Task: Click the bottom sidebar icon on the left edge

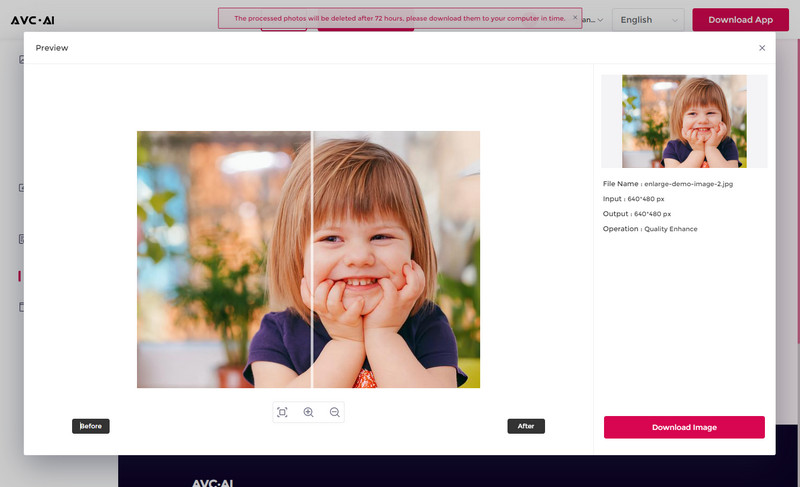Action: click(21, 307)
